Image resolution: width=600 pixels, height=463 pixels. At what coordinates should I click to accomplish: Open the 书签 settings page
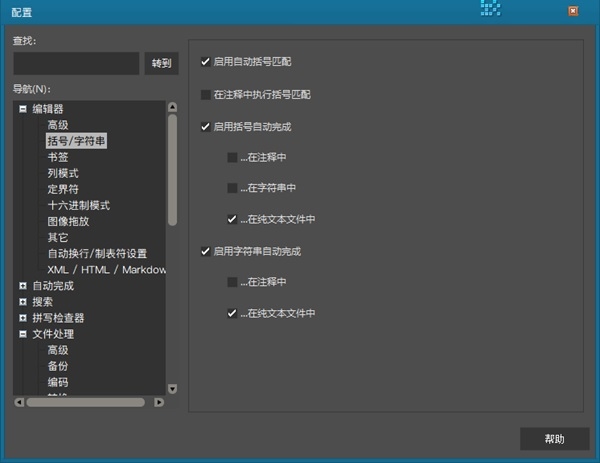pos(58,157)
